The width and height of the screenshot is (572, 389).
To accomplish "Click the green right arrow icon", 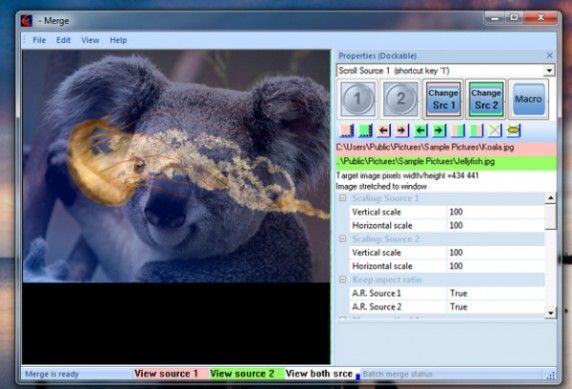I will (439, 130).
